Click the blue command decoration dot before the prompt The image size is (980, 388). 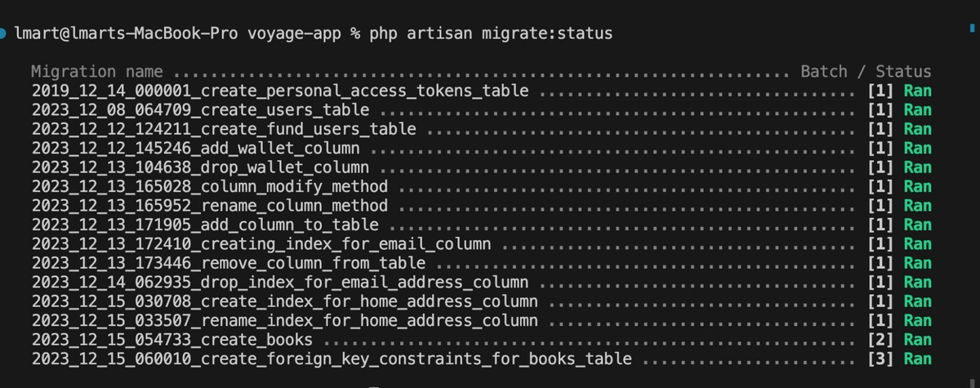(x=4, y=33)
